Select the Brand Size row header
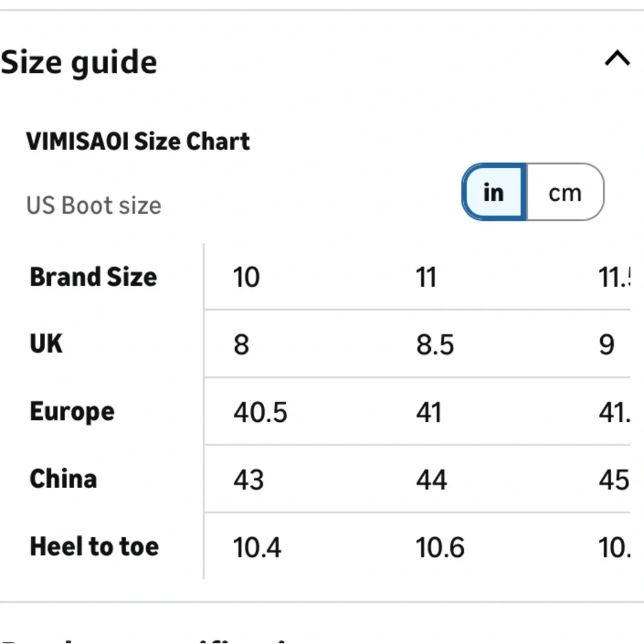 [x=93, y=277]
